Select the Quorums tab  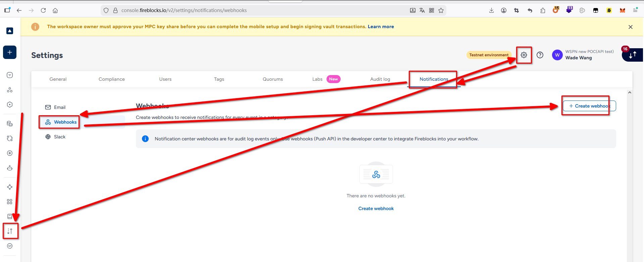point(273,79)
